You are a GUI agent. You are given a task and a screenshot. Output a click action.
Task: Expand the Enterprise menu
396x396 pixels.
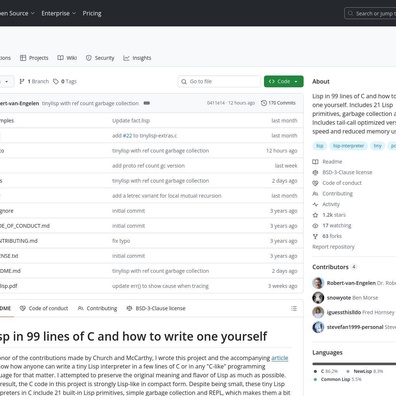(59, 13)
